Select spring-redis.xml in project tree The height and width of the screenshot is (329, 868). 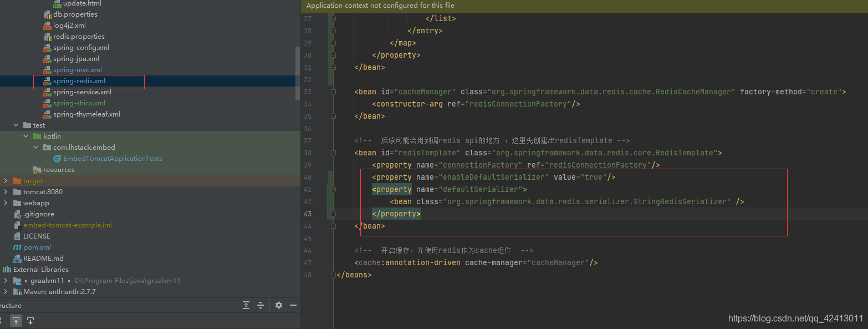point(79,81)
